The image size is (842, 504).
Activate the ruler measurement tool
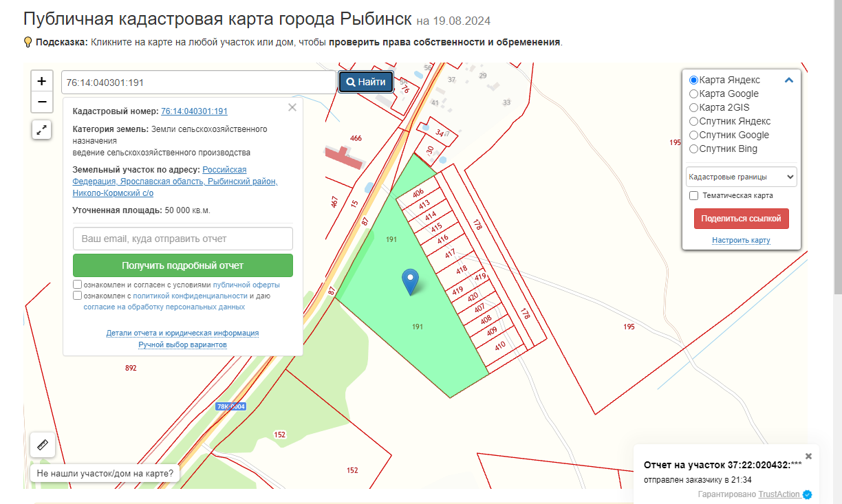pyautogui.click(x=42, y=446)
